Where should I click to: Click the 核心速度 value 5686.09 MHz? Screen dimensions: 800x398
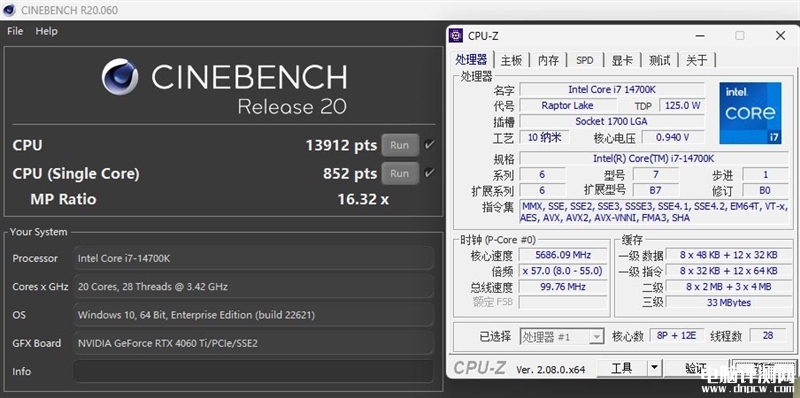(563, 255)
